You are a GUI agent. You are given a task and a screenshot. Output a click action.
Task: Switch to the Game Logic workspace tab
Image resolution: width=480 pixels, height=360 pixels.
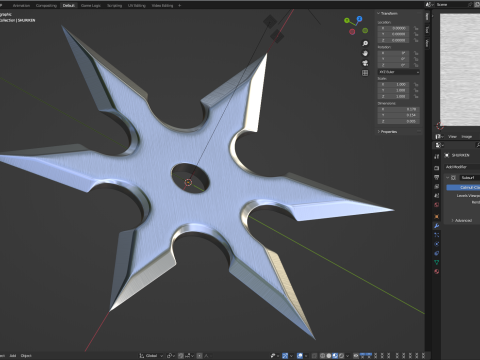pos(91,6)
